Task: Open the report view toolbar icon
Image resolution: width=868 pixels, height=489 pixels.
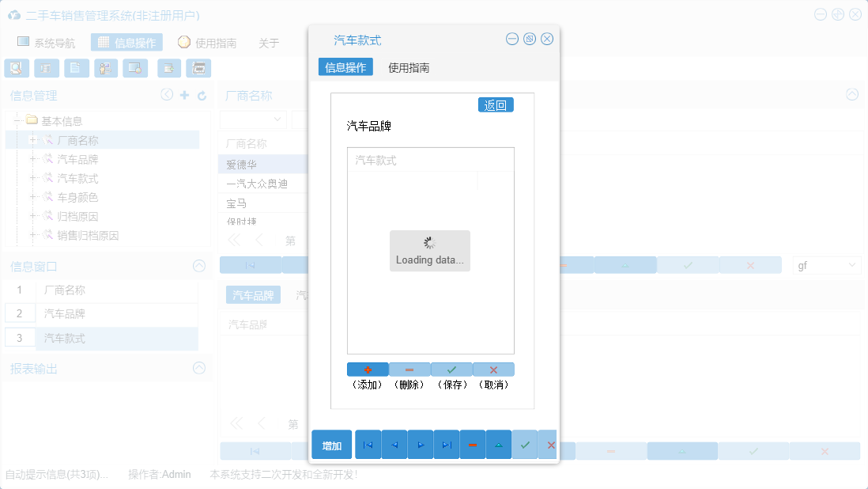Action: tap(46, 68)
